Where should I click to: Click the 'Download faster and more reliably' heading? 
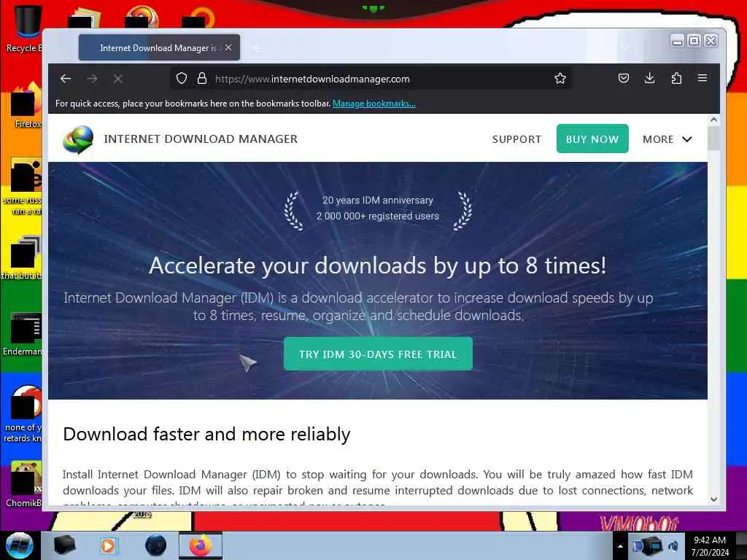point(206,435)
